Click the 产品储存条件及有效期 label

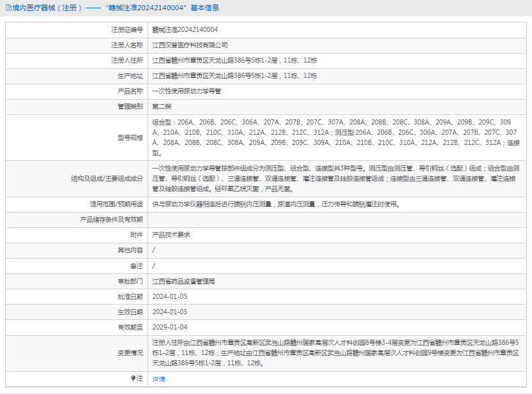(112, 220)
